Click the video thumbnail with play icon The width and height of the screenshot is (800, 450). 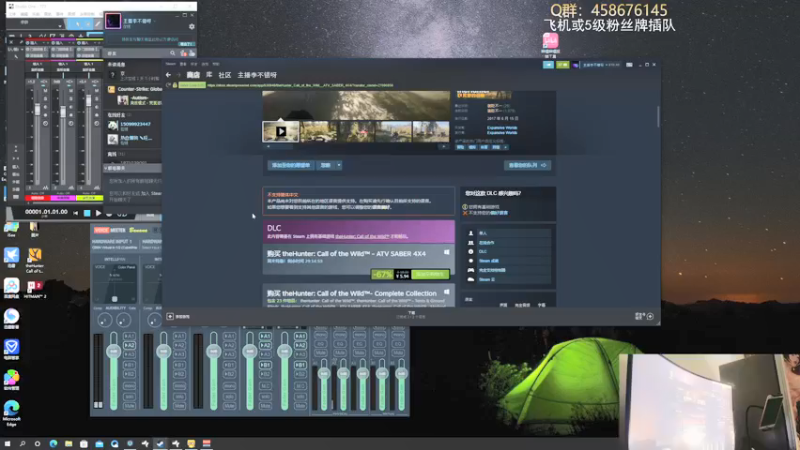click(x=281, y=132)
